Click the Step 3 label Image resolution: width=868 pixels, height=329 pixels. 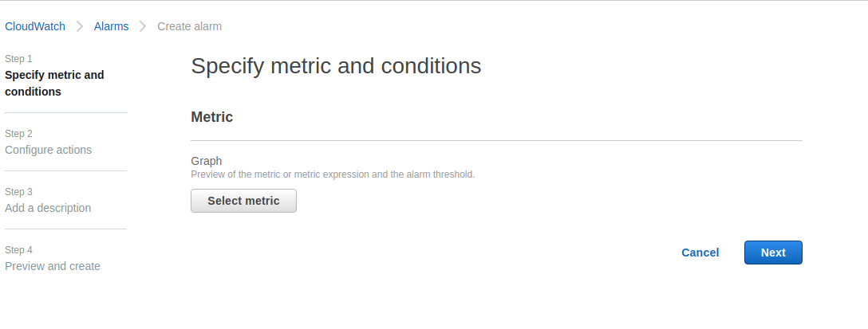[x=18, y=192]
